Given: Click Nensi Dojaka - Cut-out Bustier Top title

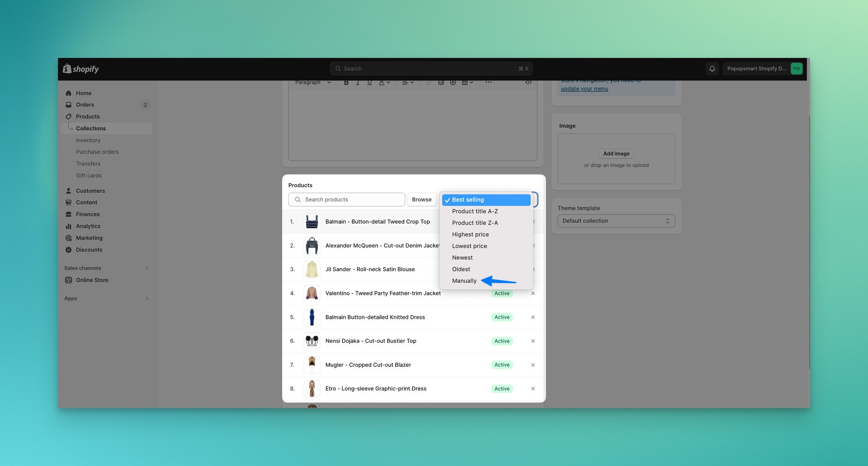Looking at the screenshot, I should pos(370,341).
